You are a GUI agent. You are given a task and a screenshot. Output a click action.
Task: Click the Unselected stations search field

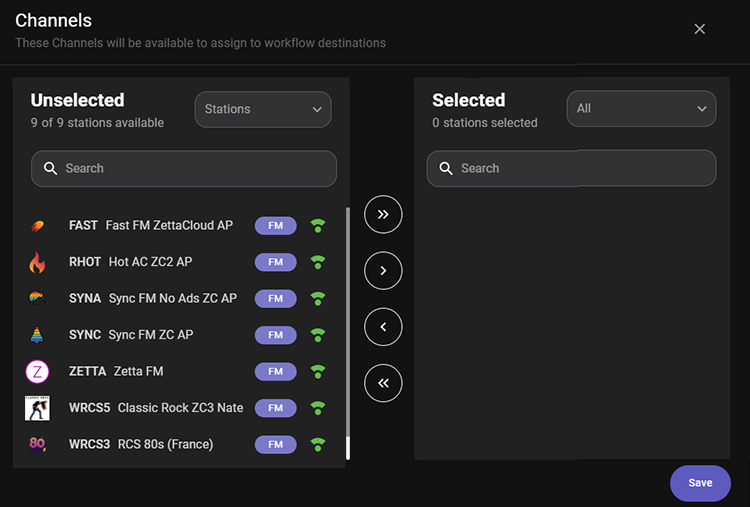pyautogui.click(x=184, y=169)
